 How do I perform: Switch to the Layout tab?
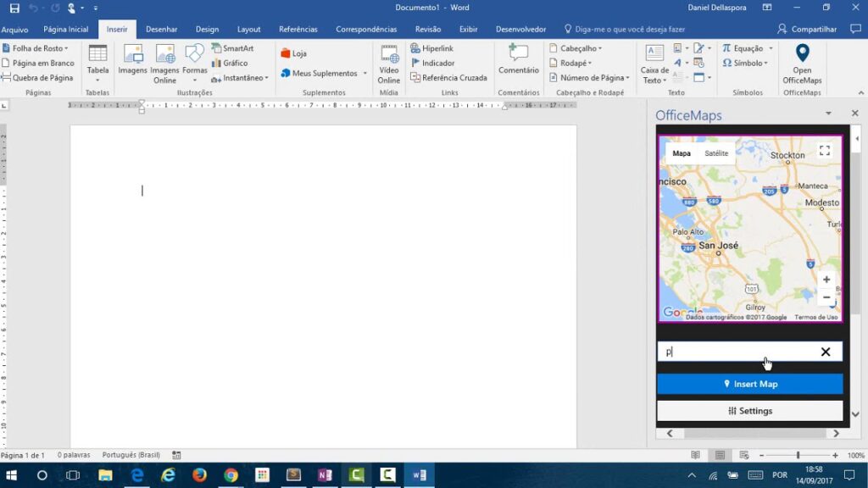248,30
